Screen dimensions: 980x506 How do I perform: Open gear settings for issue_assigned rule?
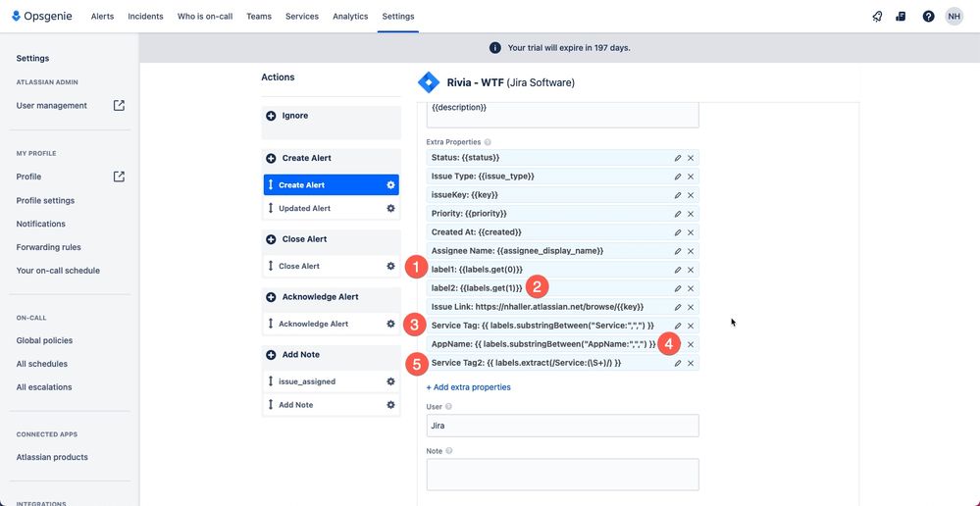[x=390, y=381]
